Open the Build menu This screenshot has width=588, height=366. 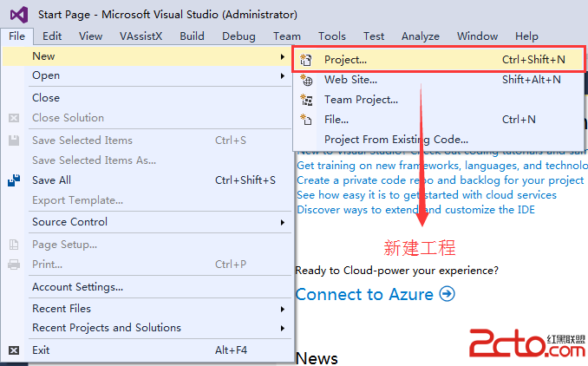tap(192, 36)
